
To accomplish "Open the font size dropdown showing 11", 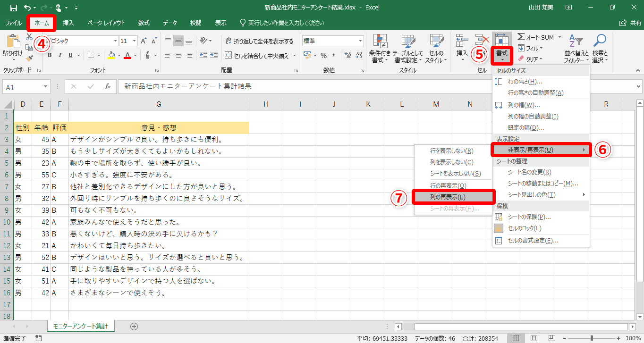I will coord(134,41).
